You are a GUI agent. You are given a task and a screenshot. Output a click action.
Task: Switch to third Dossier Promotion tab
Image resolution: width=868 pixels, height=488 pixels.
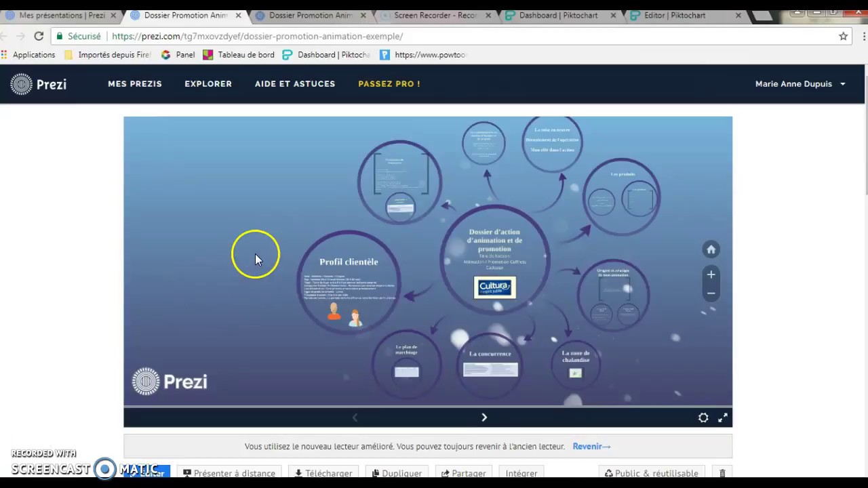pyautogui.click(x=309, y=15)
